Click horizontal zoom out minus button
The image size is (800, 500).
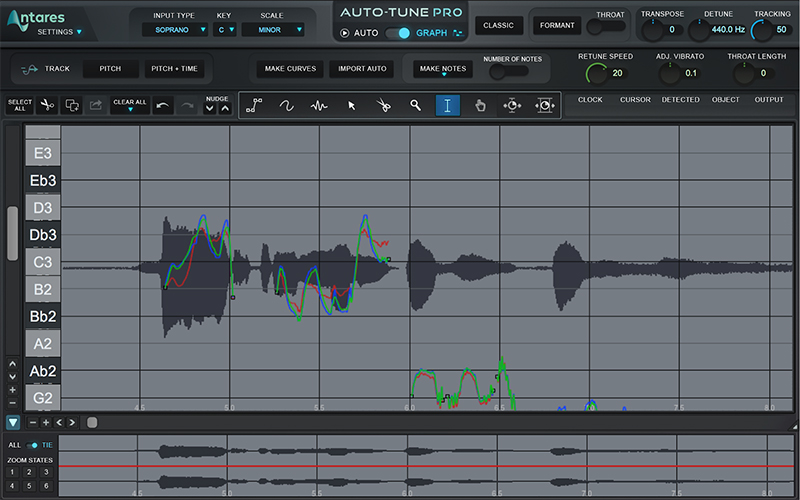pos(33,422)
